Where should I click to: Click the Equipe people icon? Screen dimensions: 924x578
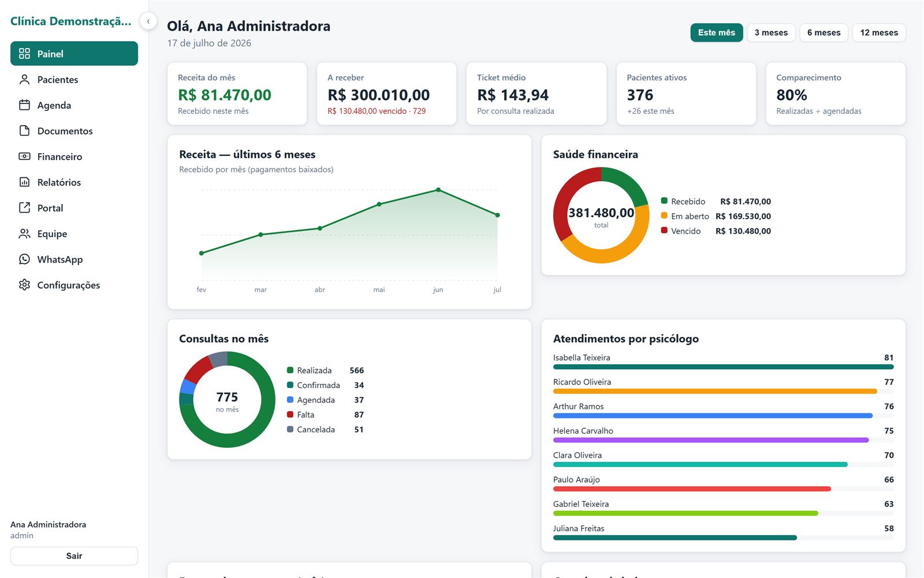pos(24,234)
